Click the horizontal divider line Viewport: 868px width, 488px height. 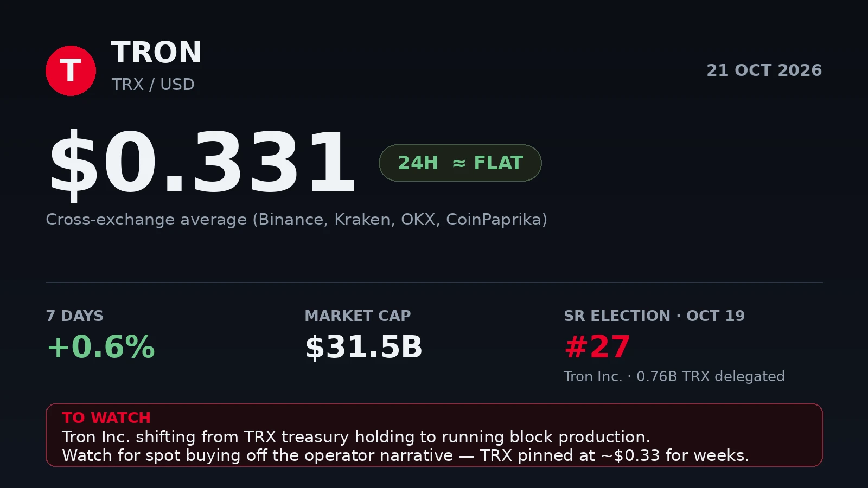tap(434, 282)
